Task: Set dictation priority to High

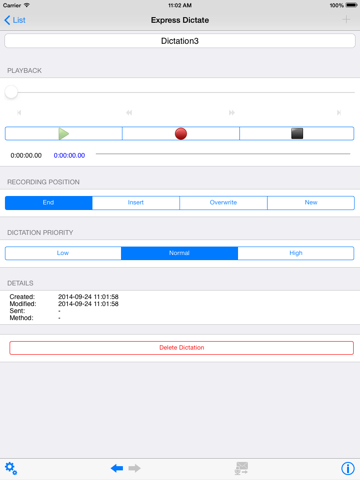Action: click(296, 253)
